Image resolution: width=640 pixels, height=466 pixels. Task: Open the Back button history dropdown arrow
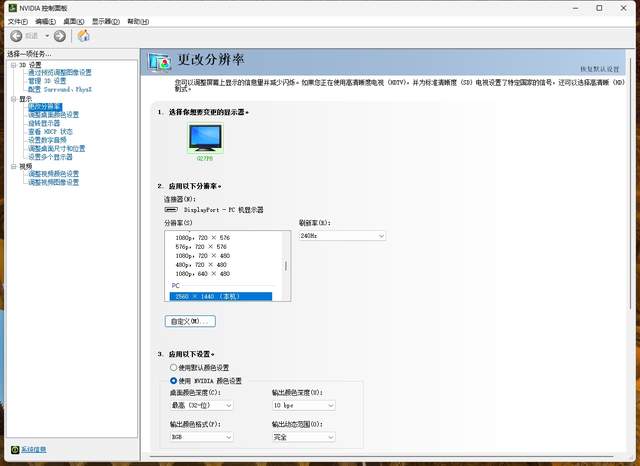47,36
